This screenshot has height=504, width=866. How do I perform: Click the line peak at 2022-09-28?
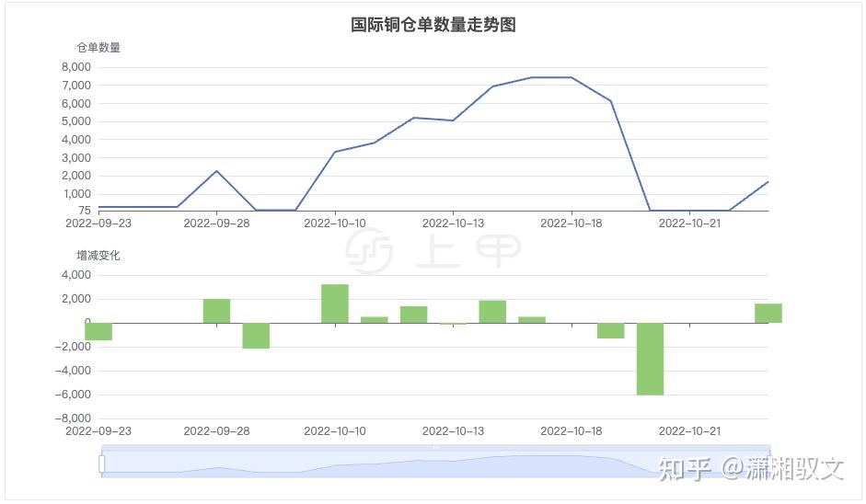tap(216, 171)
